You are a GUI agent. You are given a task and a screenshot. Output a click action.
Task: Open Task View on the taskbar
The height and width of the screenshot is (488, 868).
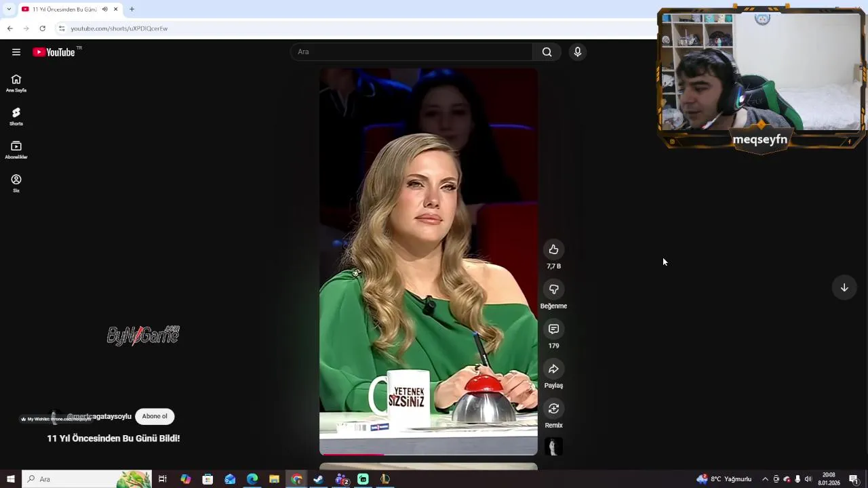(163, 479)
